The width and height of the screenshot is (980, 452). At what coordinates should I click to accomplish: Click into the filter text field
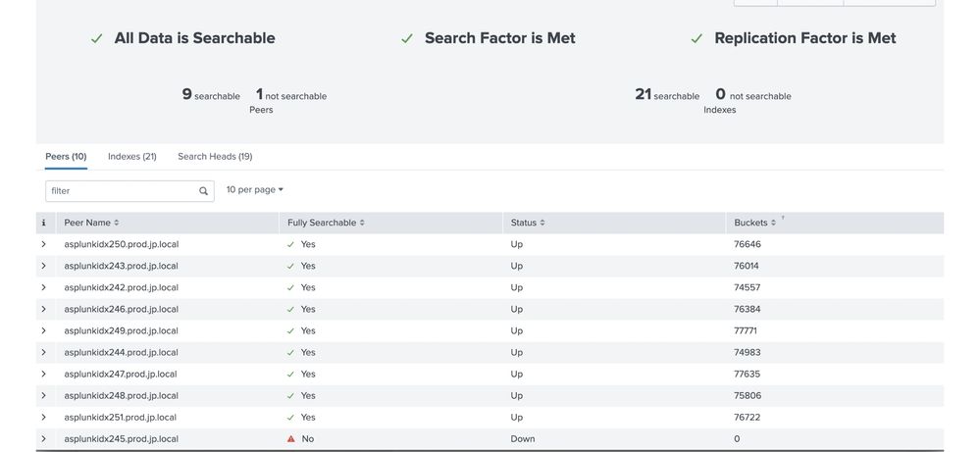pos(122,191)
